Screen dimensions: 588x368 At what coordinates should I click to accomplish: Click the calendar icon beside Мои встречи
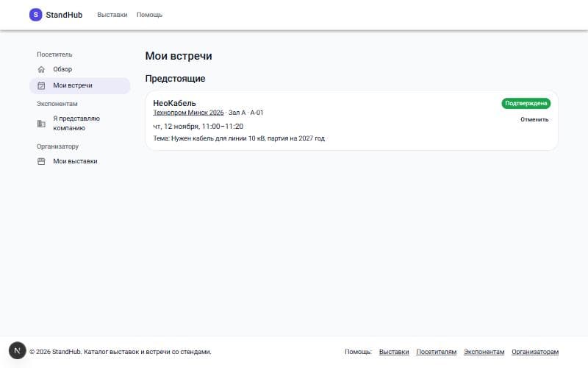click(41, 85)
